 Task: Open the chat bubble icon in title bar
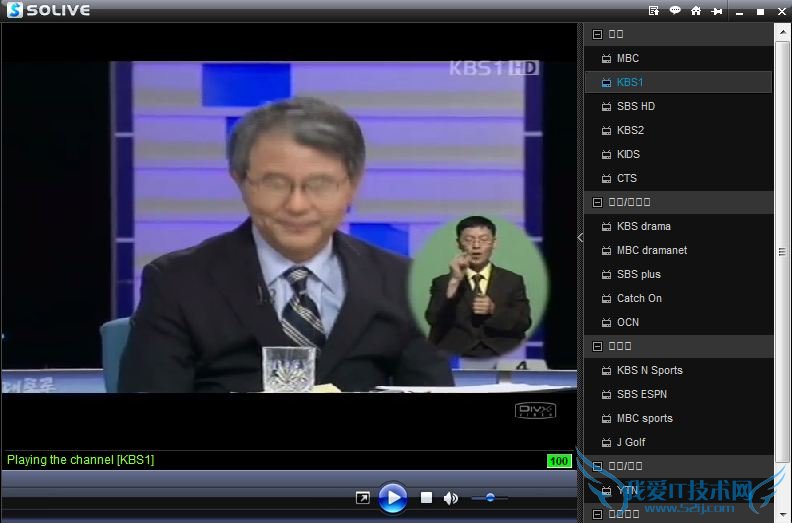click(x=675, y=11)
